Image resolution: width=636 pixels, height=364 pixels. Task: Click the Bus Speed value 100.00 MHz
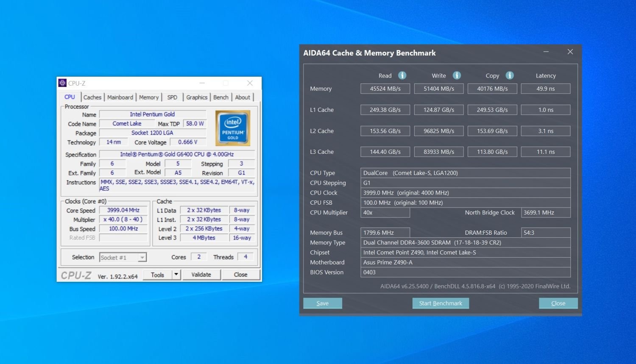tap(123, 229)
